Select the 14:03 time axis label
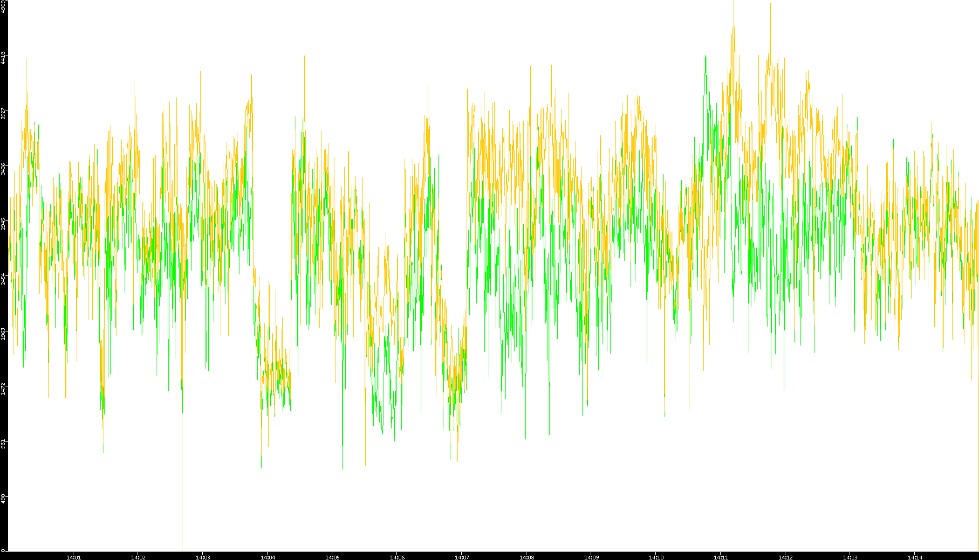 tap(203, 557)
